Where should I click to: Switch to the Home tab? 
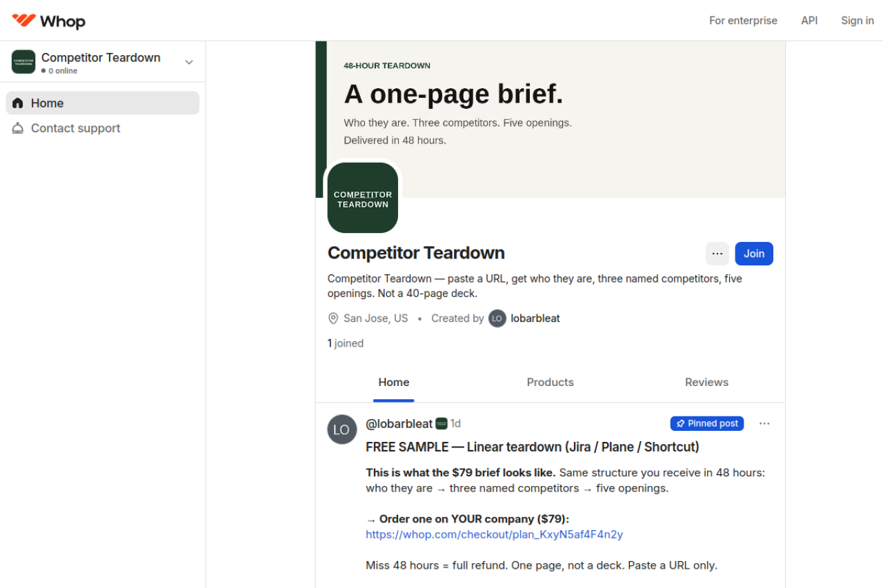394,382
